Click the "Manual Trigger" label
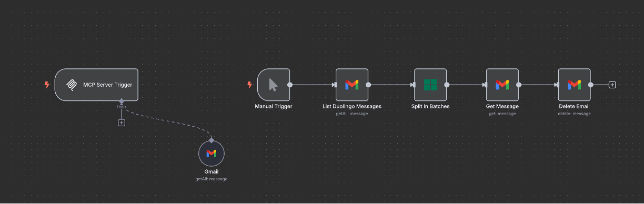644x204 pixels. coord(274,106)
